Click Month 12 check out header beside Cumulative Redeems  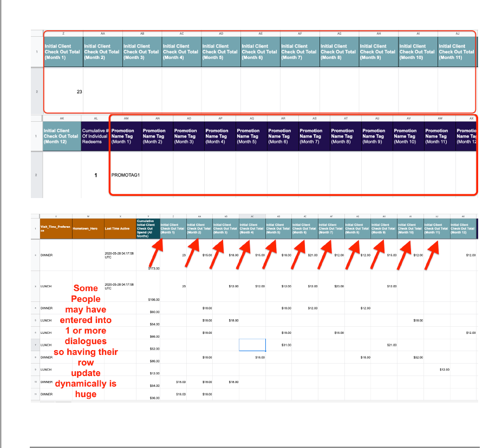62,136
